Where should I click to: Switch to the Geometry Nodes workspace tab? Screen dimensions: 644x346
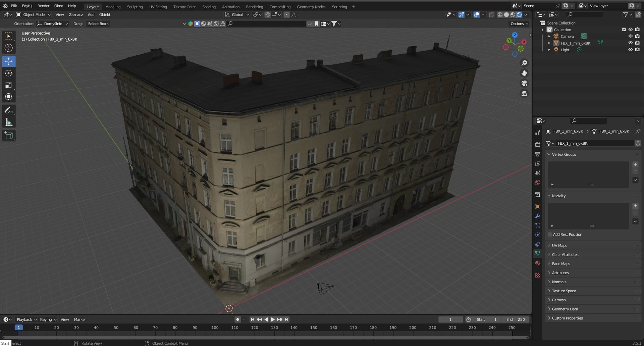[x=311, y=7]
